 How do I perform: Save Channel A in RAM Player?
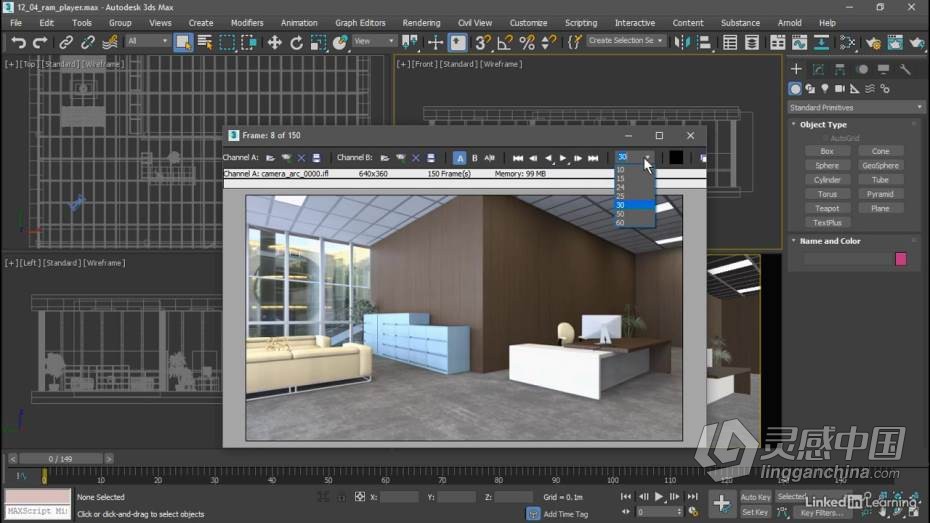point(316,158)
